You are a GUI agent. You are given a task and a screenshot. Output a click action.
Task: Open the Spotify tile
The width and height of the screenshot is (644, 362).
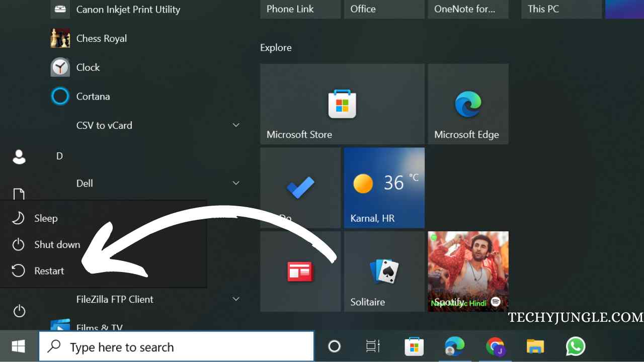coord(468,271)
